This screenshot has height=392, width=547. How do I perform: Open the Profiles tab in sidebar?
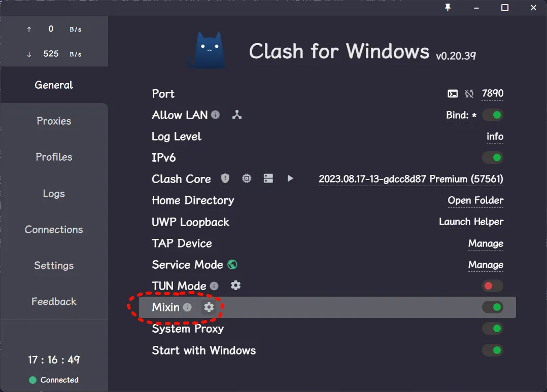pyautogui.click(x=54, y=157)
